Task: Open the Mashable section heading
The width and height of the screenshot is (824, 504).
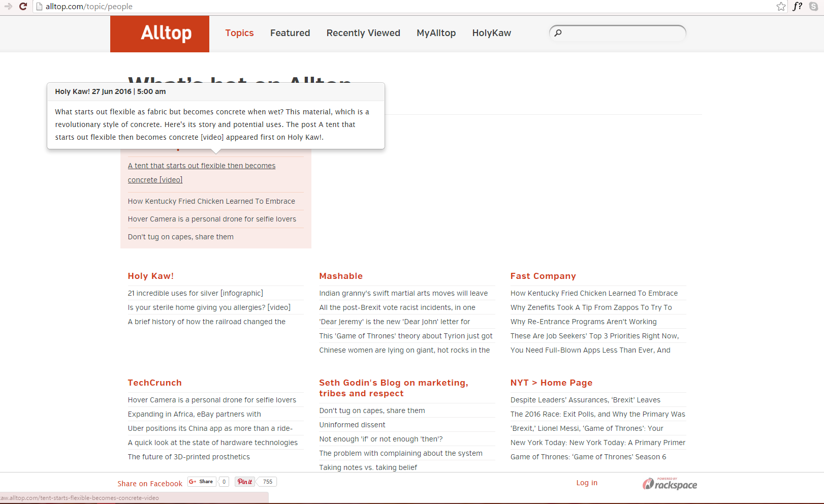Action: (x=341, y=276)
